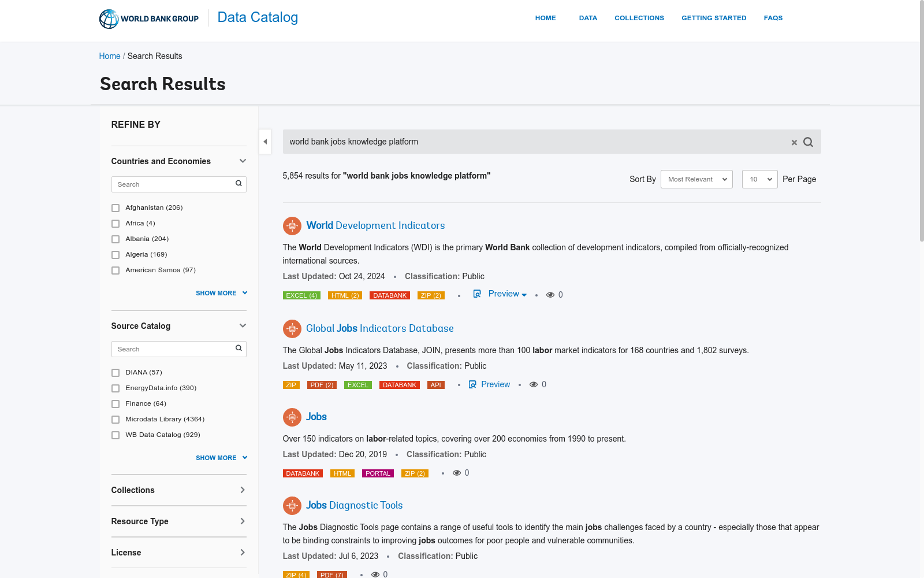Collapse the sidebar with the left arrow

pos(265,142)
